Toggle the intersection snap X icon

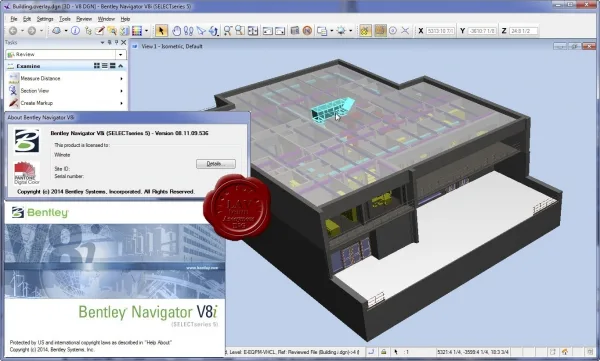pos(405,31)
